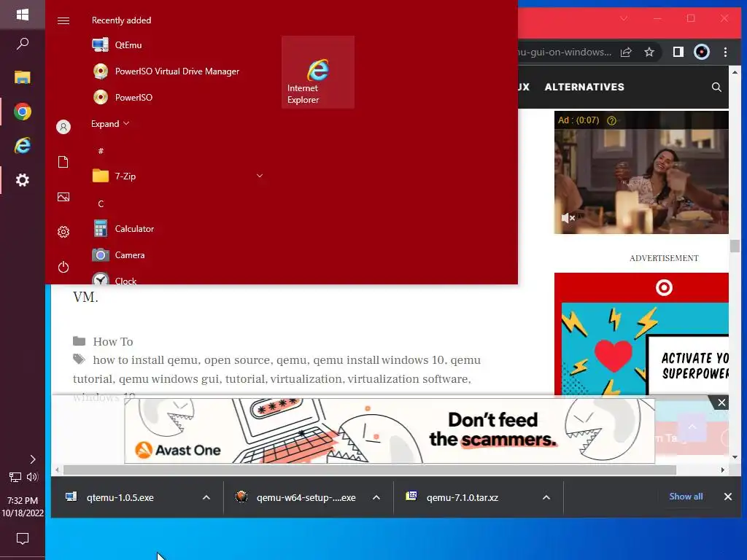Show hidden tray icons chevron
Viewport: 747px width, 560px height.
tap(32, 459)
